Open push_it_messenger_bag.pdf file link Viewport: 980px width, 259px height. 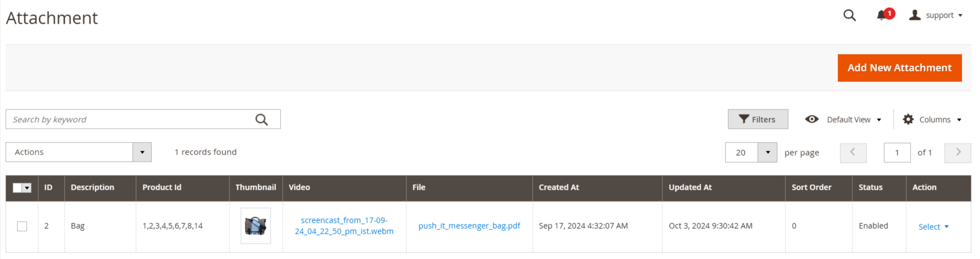tap(469, 225)
